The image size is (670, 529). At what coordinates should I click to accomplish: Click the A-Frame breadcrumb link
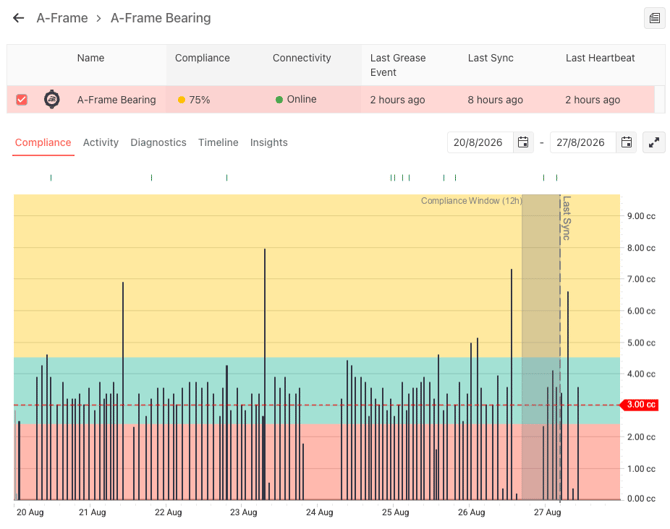(62, 18)
